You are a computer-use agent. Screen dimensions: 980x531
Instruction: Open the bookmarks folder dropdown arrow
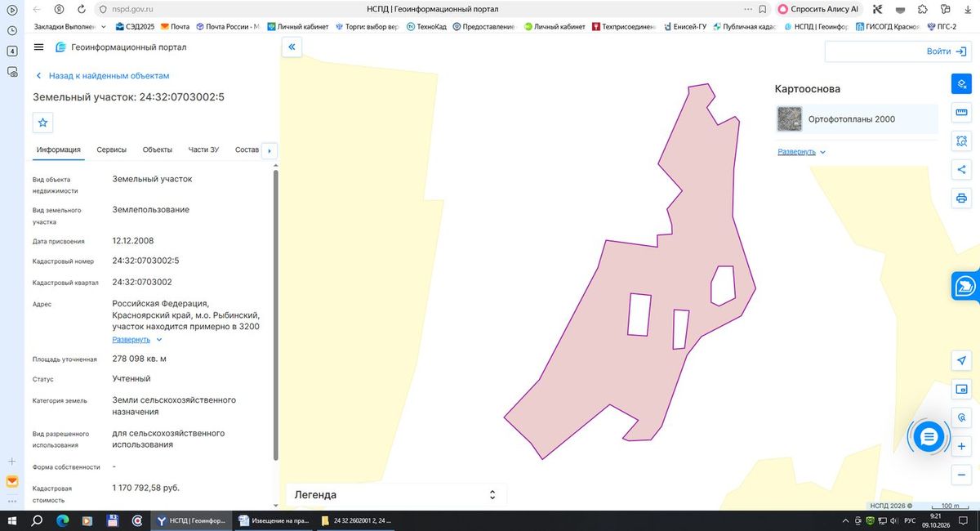(x=104, y=27)
